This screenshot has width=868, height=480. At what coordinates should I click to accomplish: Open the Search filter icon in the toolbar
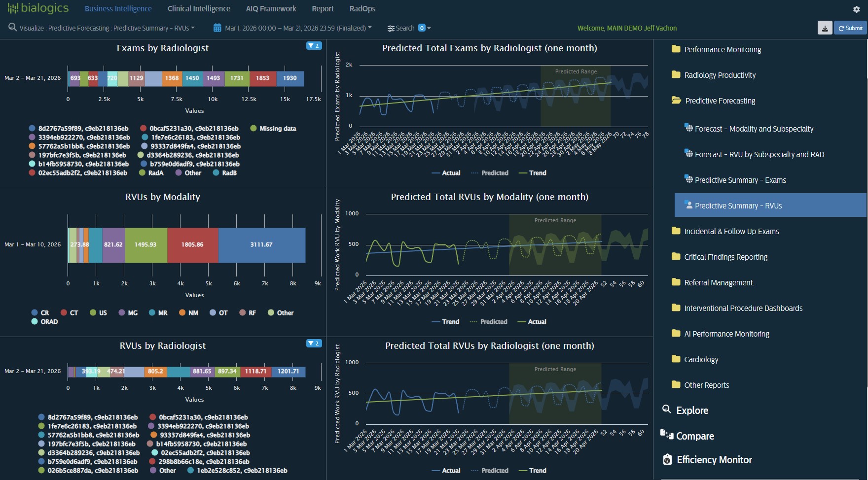pyautogui.click(x=391, y=28)
